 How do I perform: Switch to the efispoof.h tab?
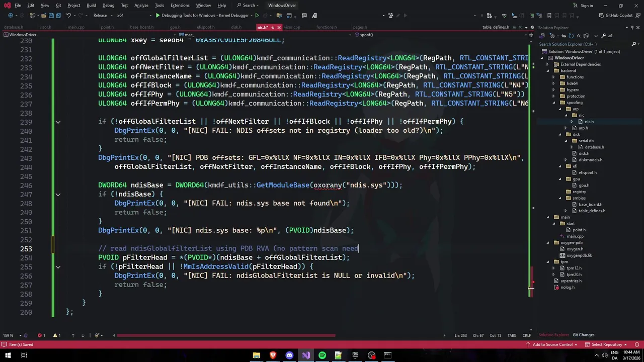tap(206, 27)
